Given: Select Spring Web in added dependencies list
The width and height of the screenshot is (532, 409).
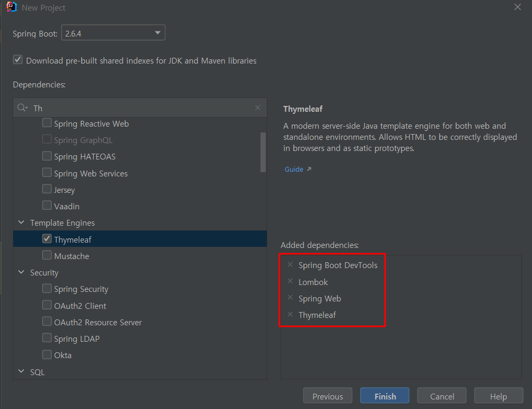Looking at the screenshot, I should pos(320,298).
